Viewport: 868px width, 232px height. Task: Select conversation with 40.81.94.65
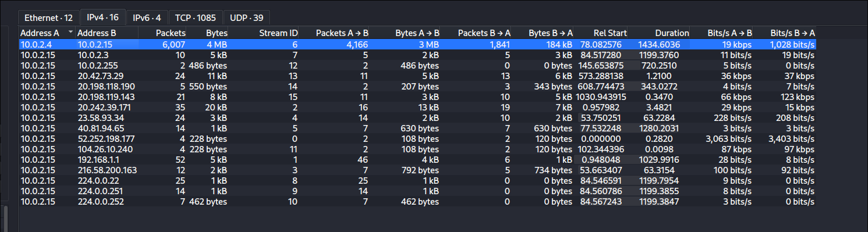tap(417, 128)
